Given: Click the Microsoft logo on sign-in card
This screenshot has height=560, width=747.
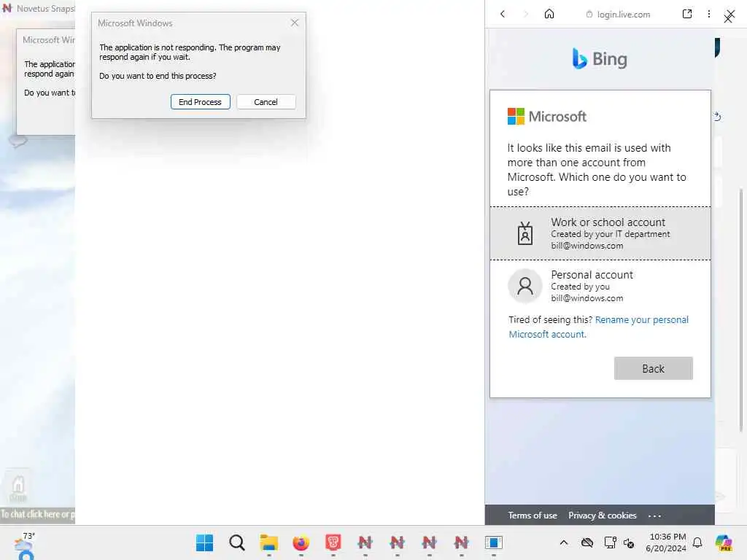Looking at the screenshot, I should (547, 116).
